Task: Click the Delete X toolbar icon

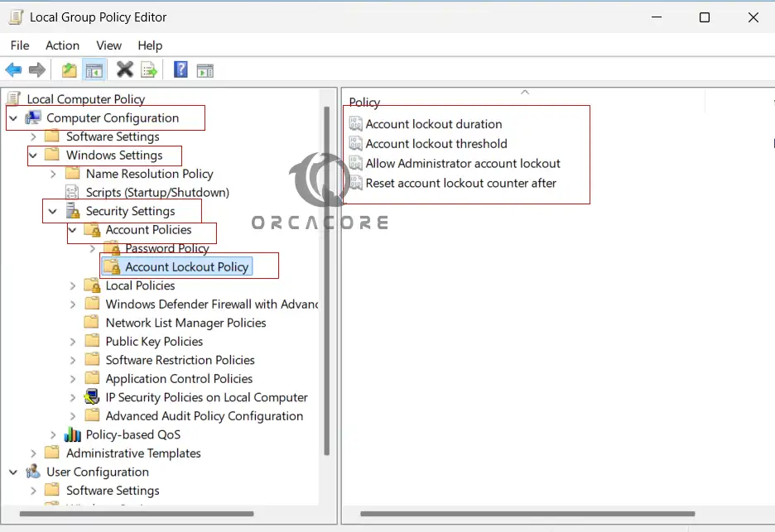Action: point(124,70)
